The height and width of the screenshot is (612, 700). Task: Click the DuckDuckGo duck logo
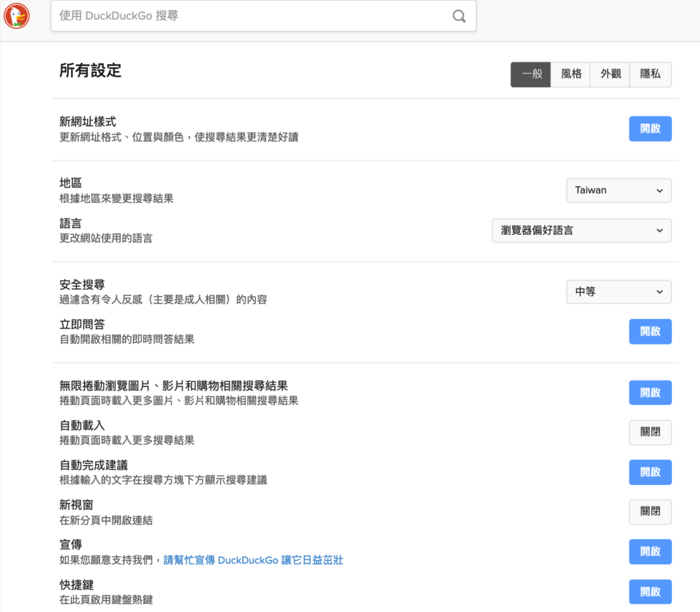tap(16, 16)
